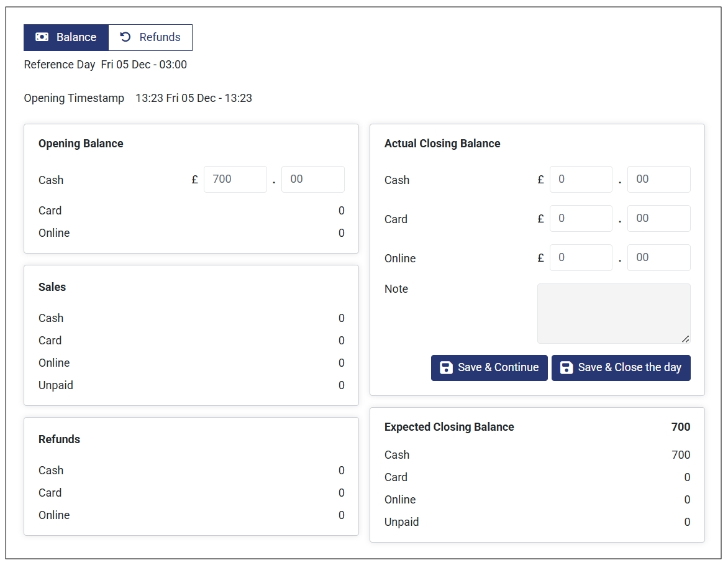Click the Actual Closing Online pence field
This screenshot has height=565, width=728.
point(658,258)
